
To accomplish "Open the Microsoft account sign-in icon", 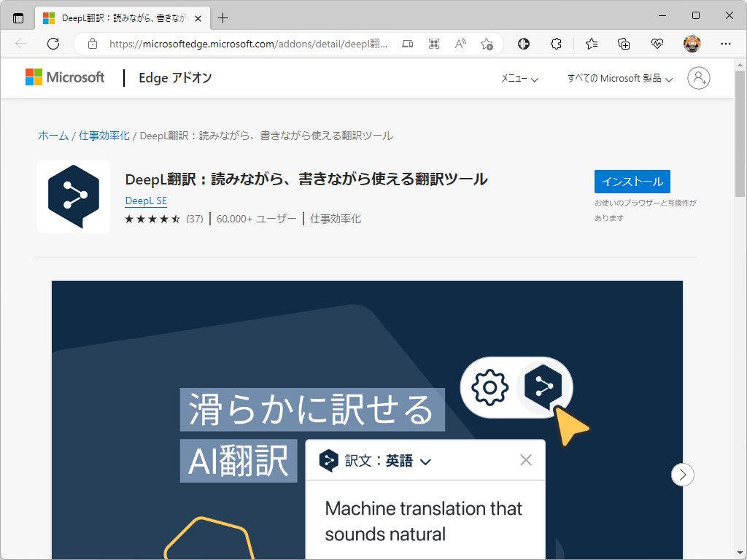I will point(698,77).
